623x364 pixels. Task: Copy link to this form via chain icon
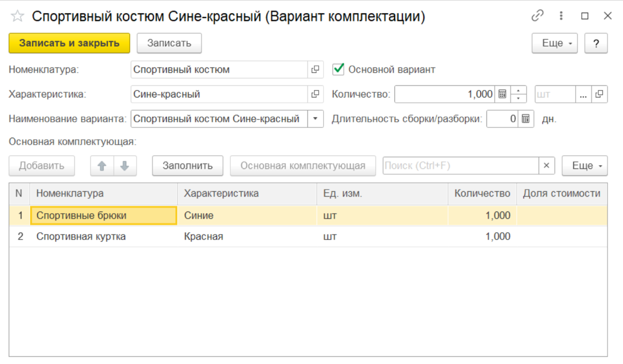click(x=537, y=16)
